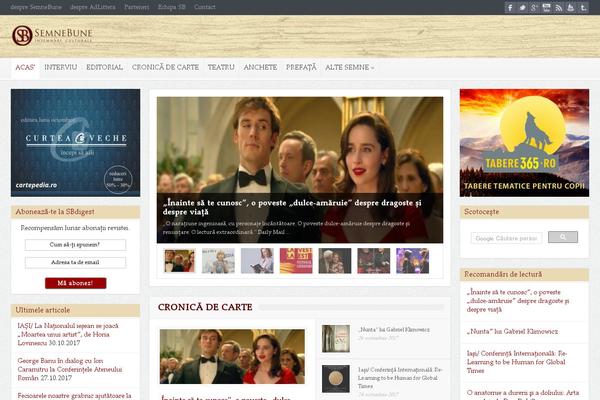
Task: Open 'O anatomie a durerii și a doliului' recommendation
Action: click(523, 394)
